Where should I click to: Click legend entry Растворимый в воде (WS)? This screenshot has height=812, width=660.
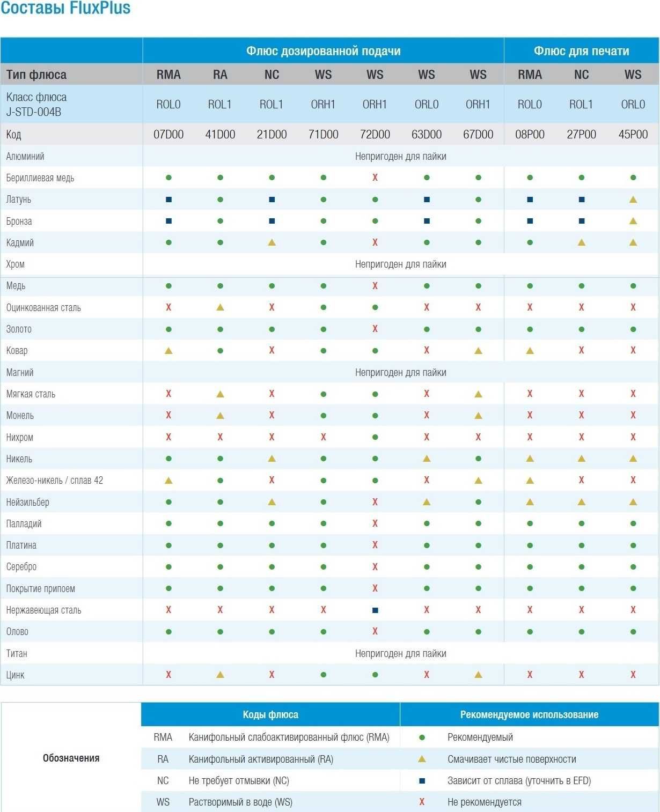[x=240, y=802]
